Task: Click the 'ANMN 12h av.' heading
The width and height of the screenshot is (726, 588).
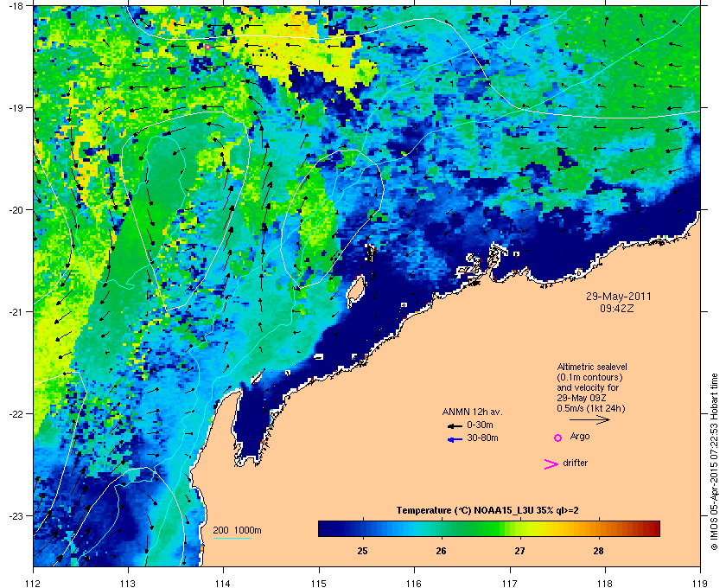Action: 472,412
